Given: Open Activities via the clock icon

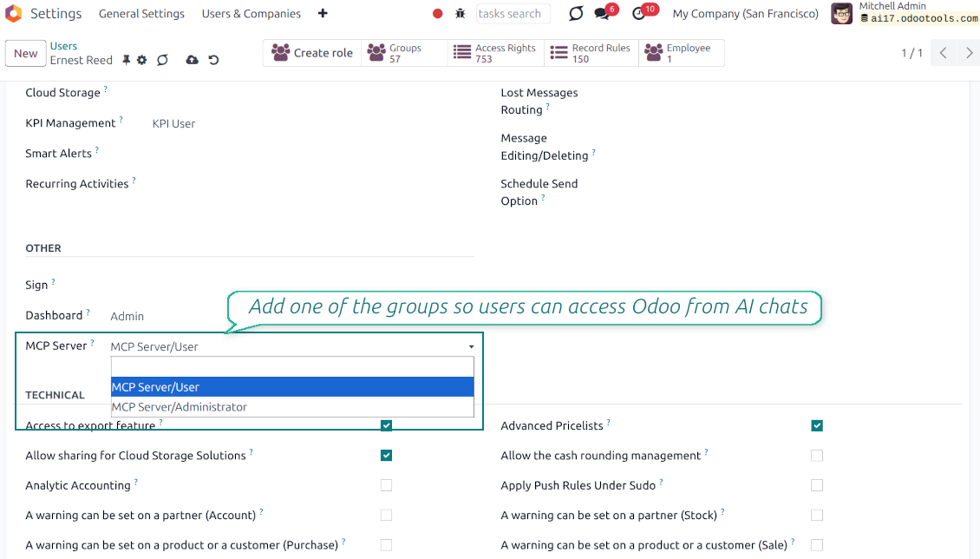Looking at the screenshot, I should (x=637, y=14).
